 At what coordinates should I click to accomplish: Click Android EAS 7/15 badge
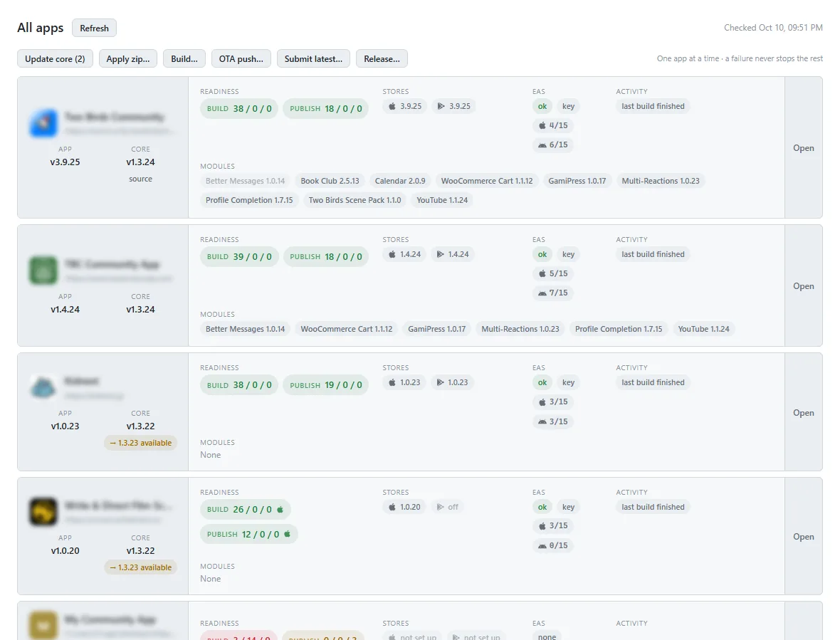(553, 293)
